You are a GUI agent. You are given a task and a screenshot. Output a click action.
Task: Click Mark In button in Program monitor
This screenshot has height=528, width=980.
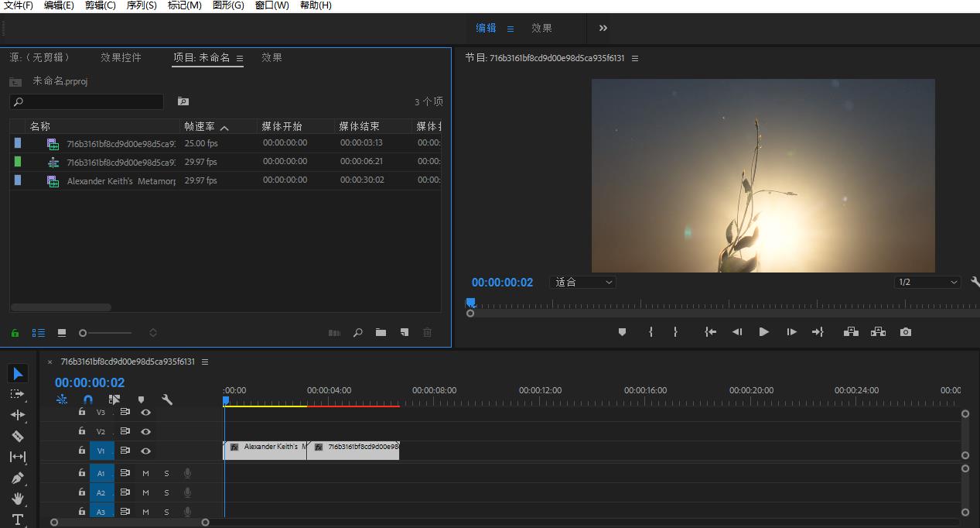coord(650,332)
